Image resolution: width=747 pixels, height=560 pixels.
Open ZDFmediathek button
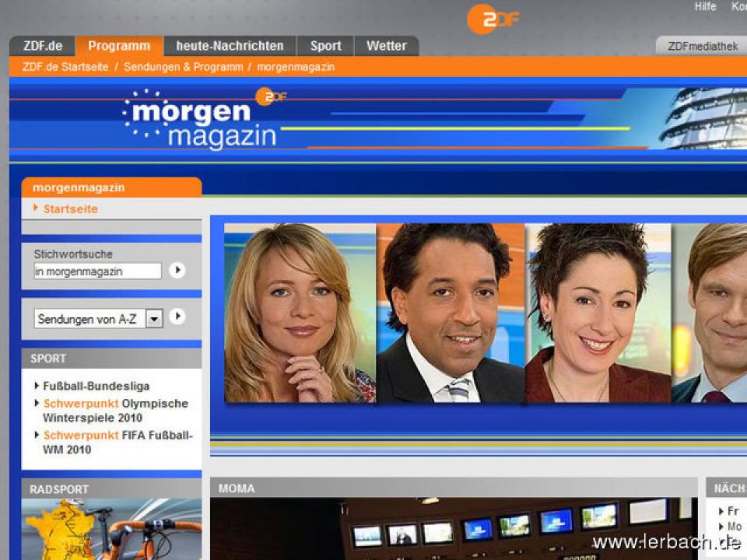pos(702,47)
